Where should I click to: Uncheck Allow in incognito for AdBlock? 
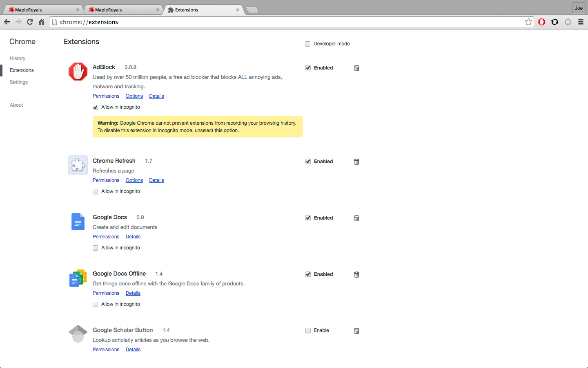pos(95,107)
